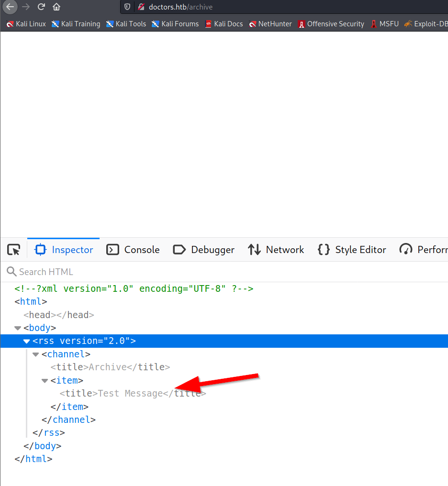Open the Style Editor tab
This screenshot has height=486, width=448.
click(x=352, y=250)
